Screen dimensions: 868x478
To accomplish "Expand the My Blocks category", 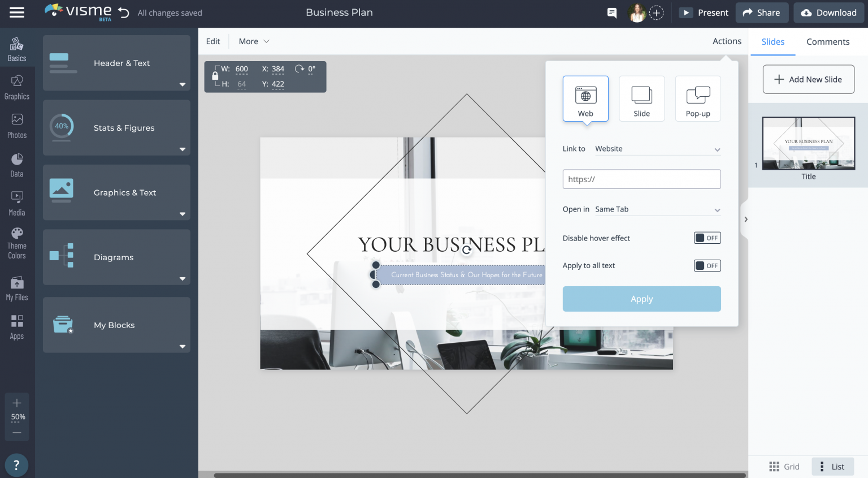I will (116, 325).
